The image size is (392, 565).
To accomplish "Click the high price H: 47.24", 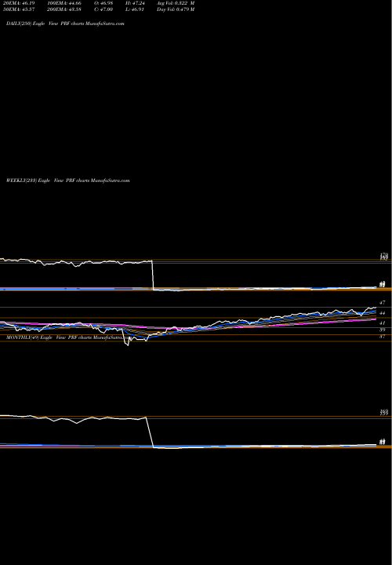I will 135,3.
